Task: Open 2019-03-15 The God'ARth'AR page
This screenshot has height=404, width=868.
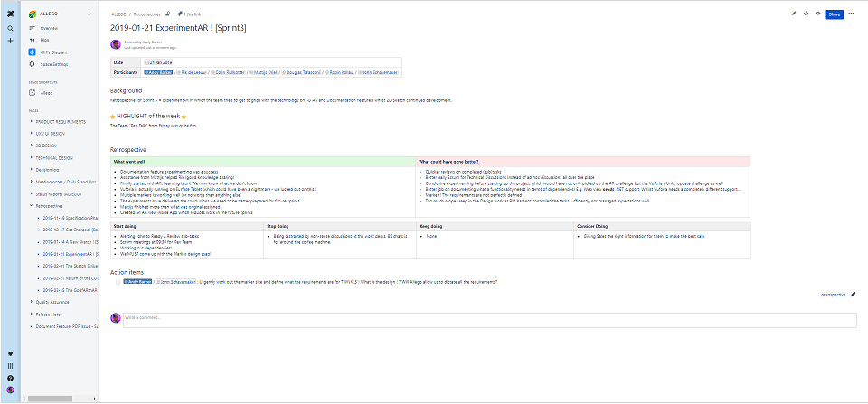Action: [71, 290]
